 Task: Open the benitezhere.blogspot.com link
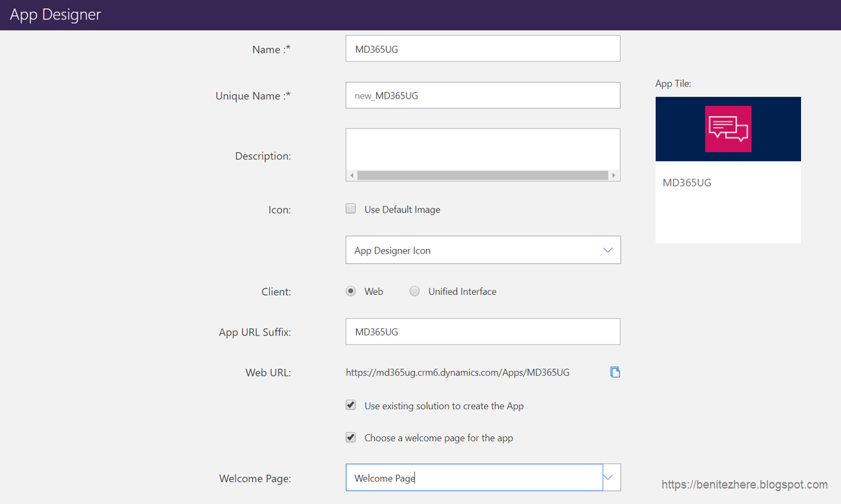(x=744, y=483)
